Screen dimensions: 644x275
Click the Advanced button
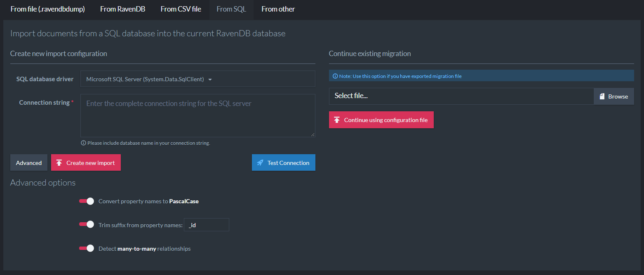[x=29, y=162]
